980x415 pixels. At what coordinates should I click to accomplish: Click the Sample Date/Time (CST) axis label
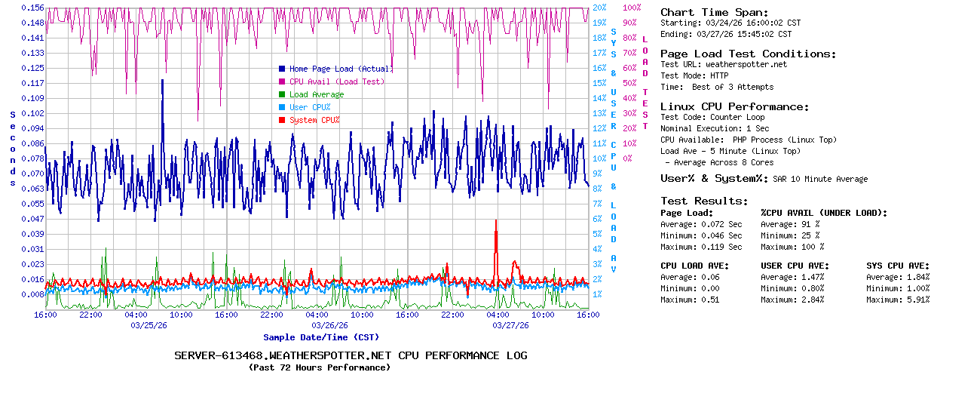321,337
